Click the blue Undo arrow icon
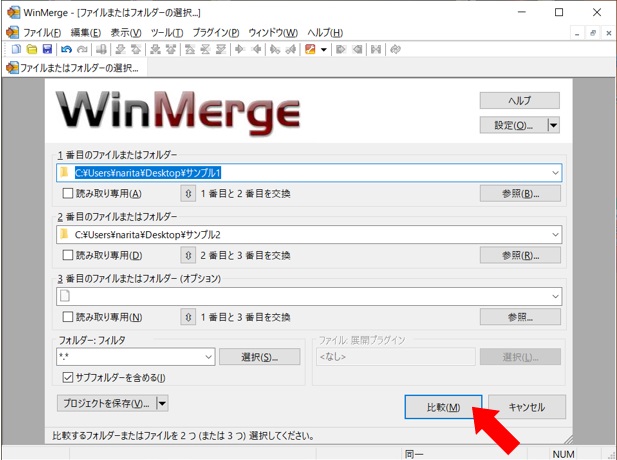 (x=67, y=49)
